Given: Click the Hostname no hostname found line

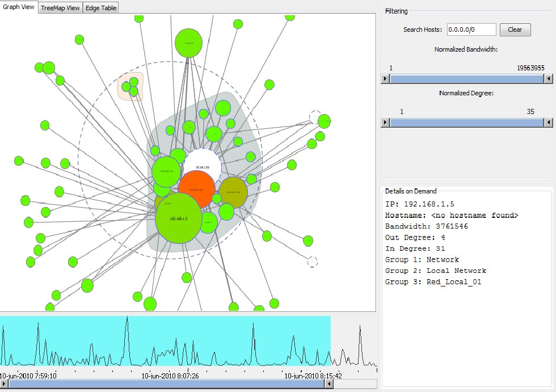Looking at the screenshot, I should pyautogui.click(x=452, y=215).
